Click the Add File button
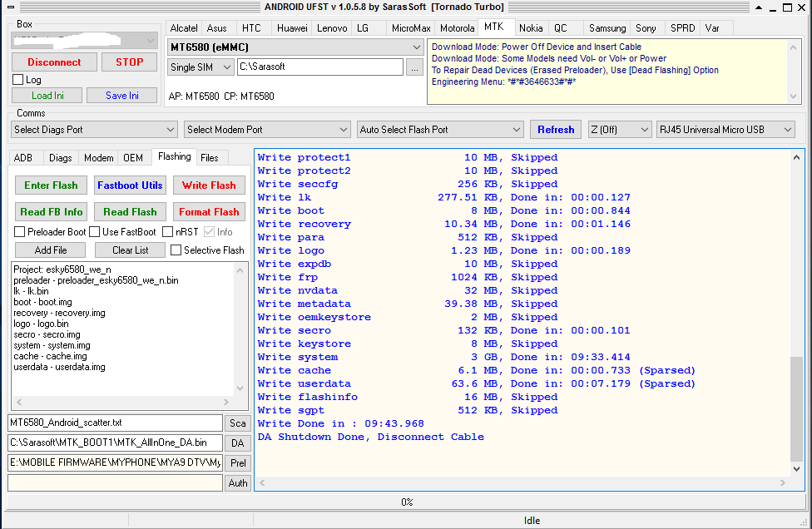 pos(50,250)
